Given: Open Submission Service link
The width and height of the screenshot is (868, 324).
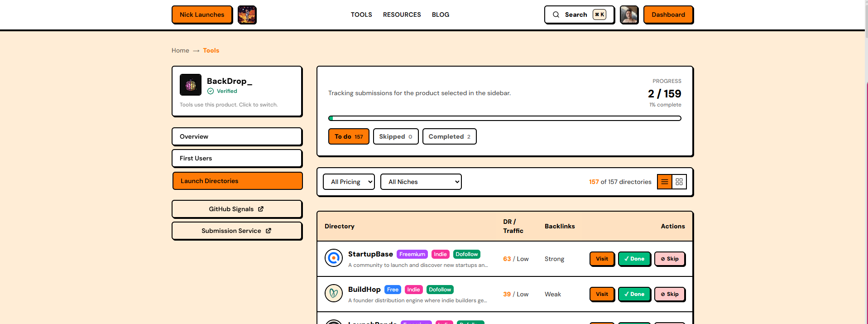Looking at the screenshot, I should tap(237, 231).
